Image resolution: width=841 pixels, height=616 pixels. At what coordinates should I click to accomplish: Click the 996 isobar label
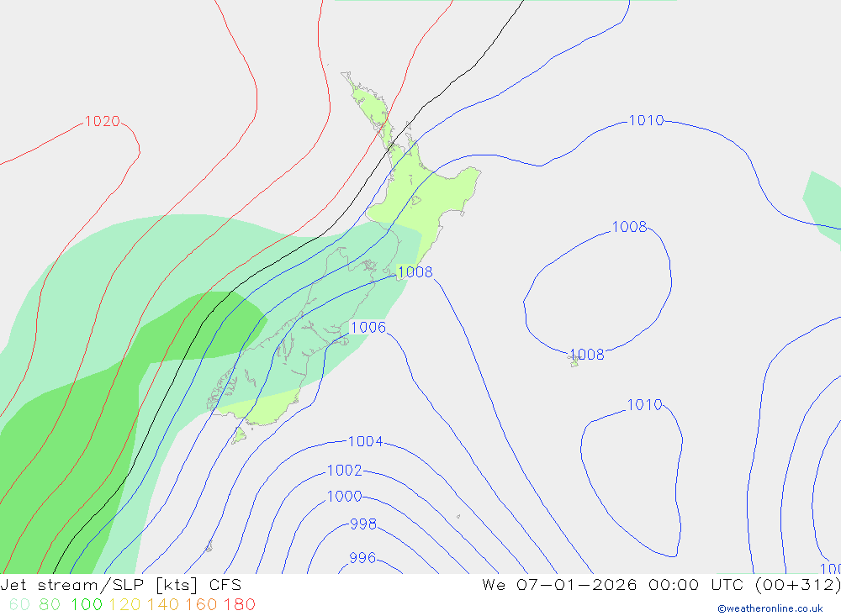click(362, 557)
